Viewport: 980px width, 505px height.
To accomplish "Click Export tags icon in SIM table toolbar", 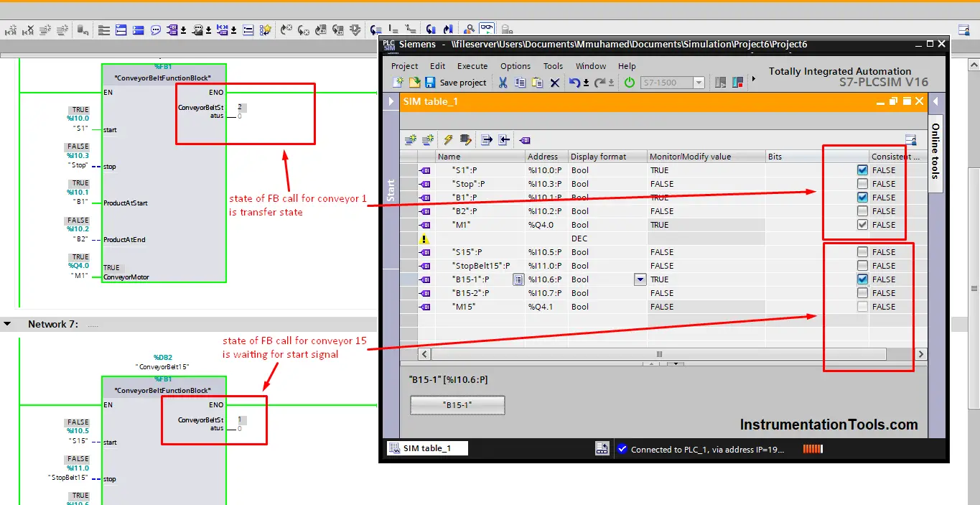I will (486, 140).
